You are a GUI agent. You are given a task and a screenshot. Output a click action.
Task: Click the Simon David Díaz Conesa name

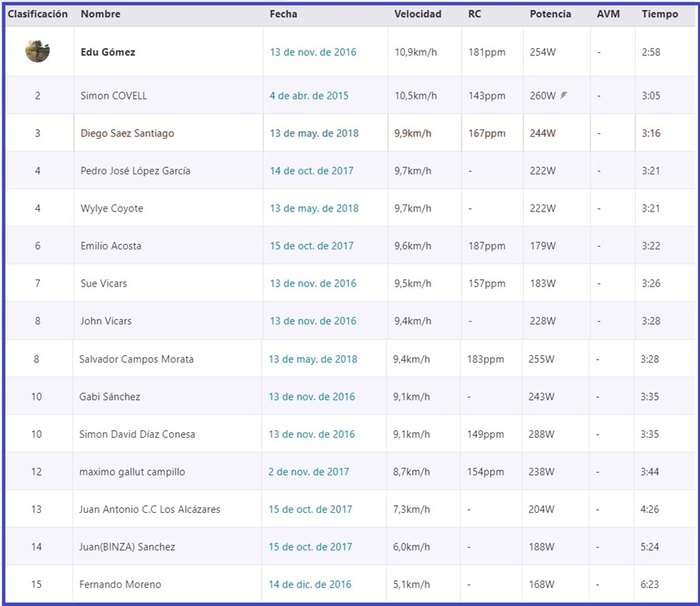click(x=137, y=434)
